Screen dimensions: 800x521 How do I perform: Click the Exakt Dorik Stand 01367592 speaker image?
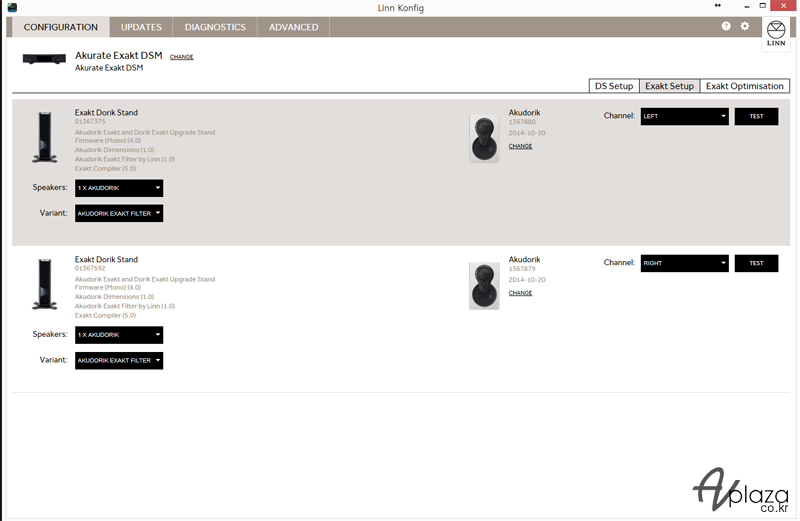(45, 285)
